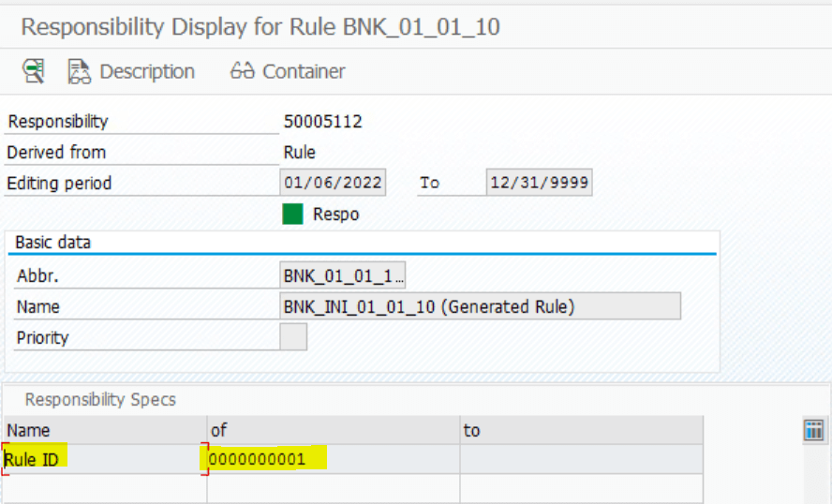Click the Description document icon
The height and width of the screenshot is (504, 832).
80,71
